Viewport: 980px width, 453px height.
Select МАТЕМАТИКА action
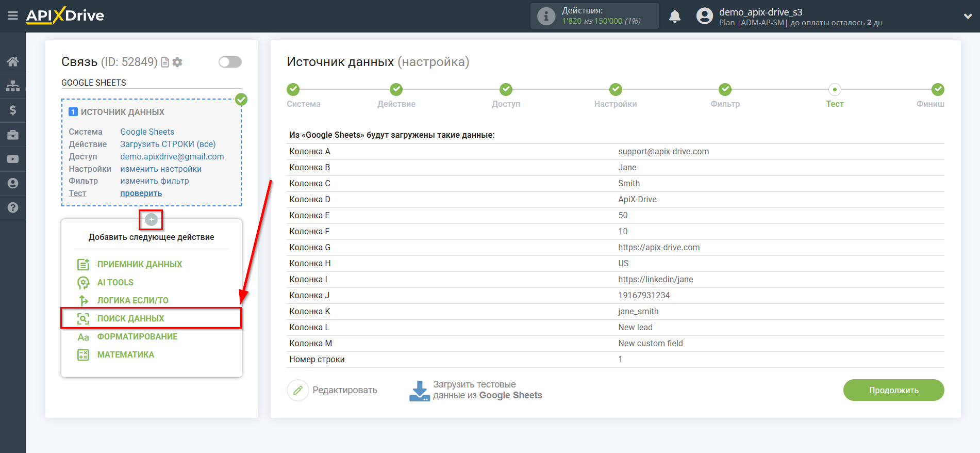pyautogui.click(x=126, y=354)
